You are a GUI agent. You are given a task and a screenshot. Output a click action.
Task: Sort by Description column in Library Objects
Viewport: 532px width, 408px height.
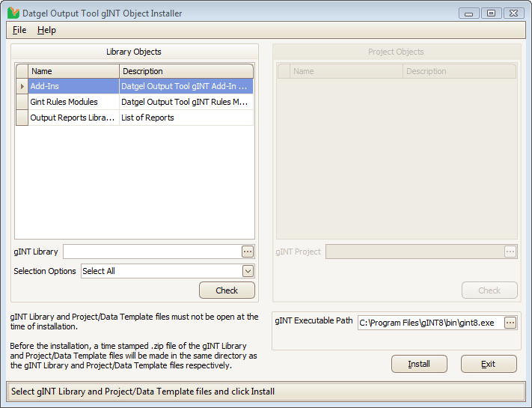[x=186, y=71]
